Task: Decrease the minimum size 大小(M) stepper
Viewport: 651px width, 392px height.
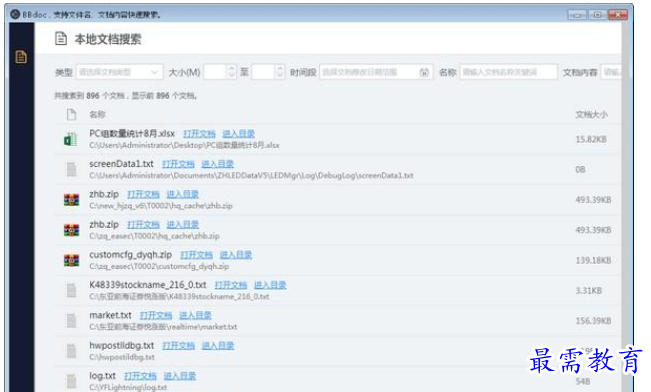Action: [x=232, y=76]
